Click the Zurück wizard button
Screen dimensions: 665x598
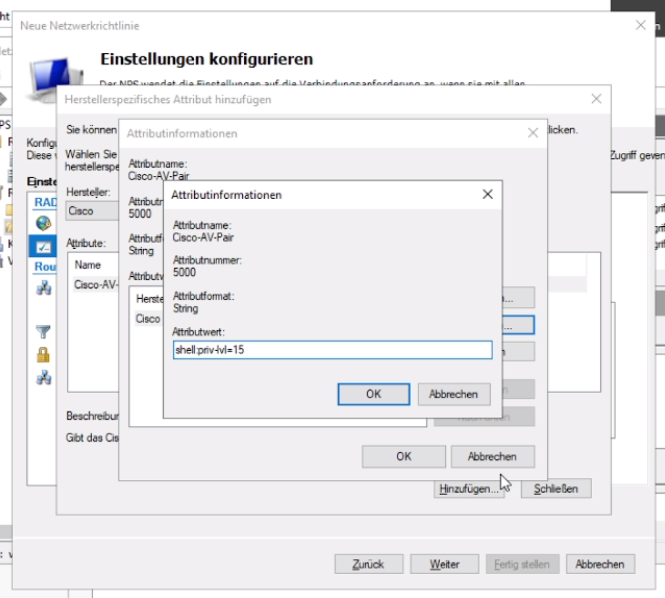pos(369,564)
